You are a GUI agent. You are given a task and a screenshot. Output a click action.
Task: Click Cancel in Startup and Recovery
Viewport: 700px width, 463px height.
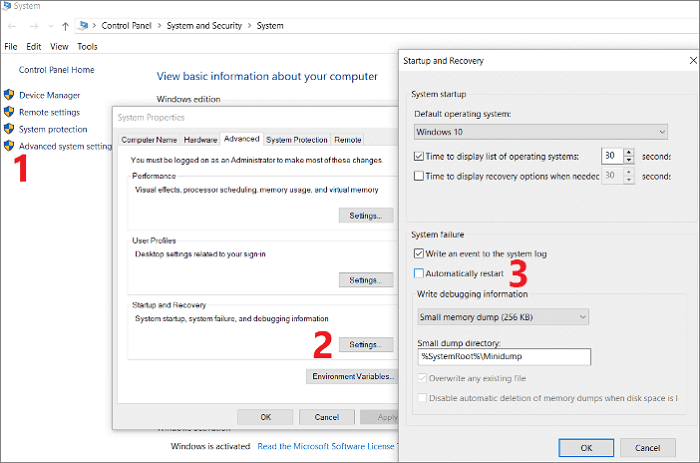point(647,448)
